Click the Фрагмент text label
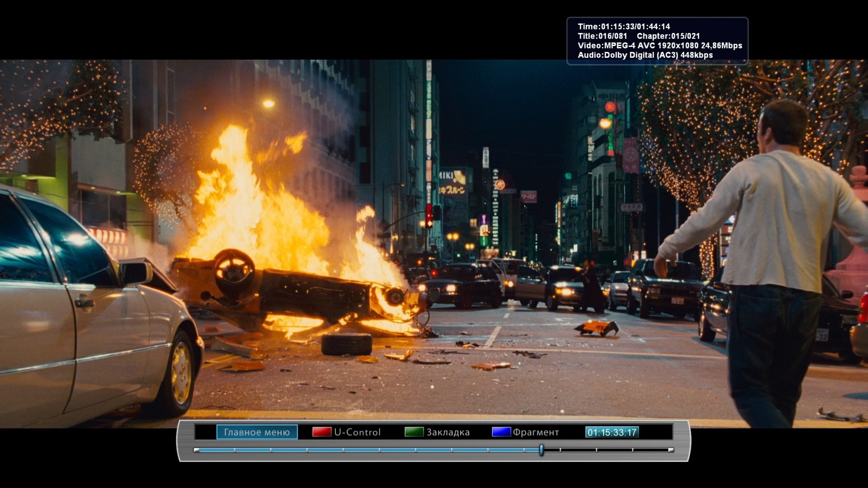 point(536,432)
